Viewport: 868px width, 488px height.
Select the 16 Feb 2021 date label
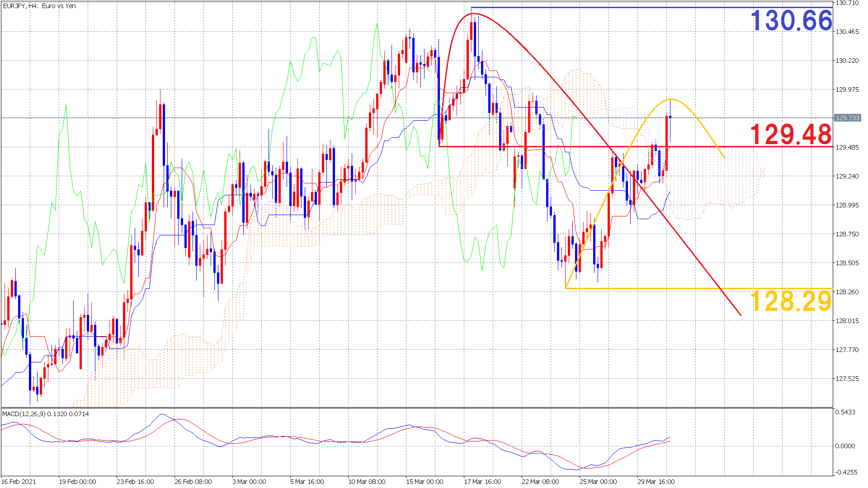[19, 482]
